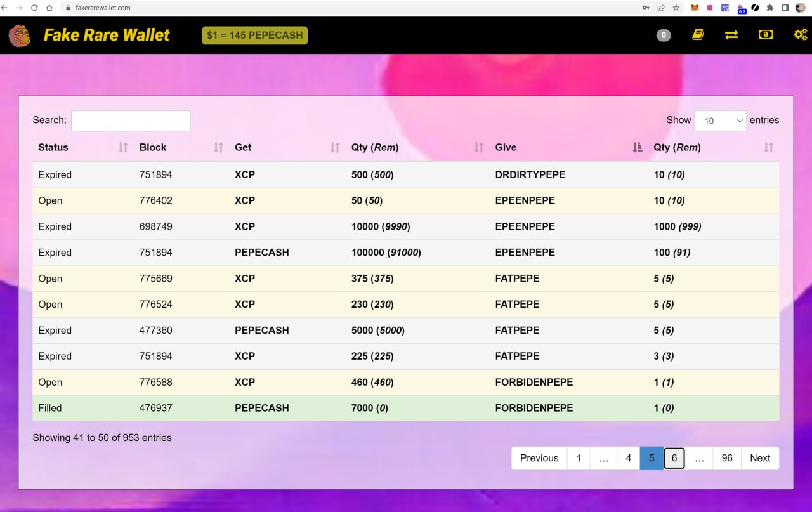Go to Previous page
The height and width of the screenshot is (512, 812).
[539, 458]
